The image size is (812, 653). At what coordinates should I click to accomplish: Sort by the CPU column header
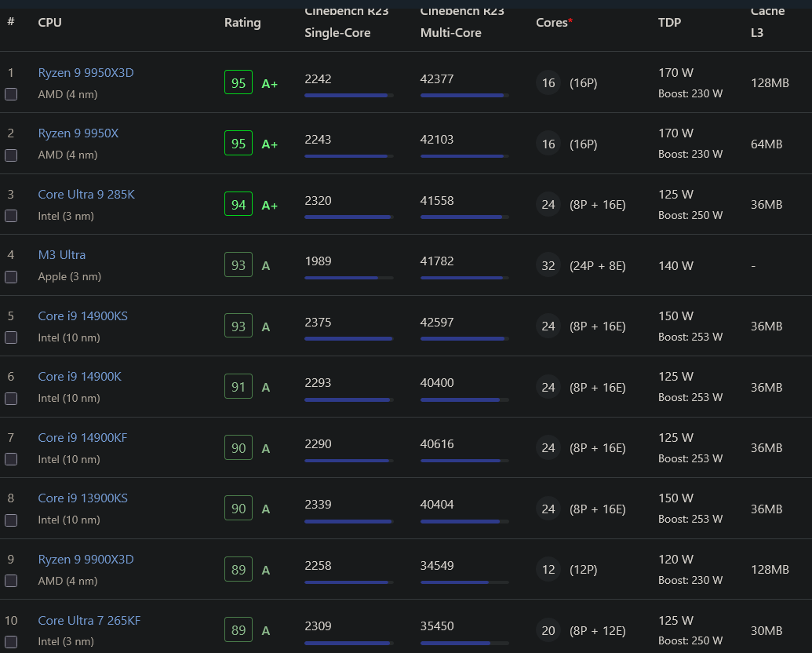coord(49,22)
